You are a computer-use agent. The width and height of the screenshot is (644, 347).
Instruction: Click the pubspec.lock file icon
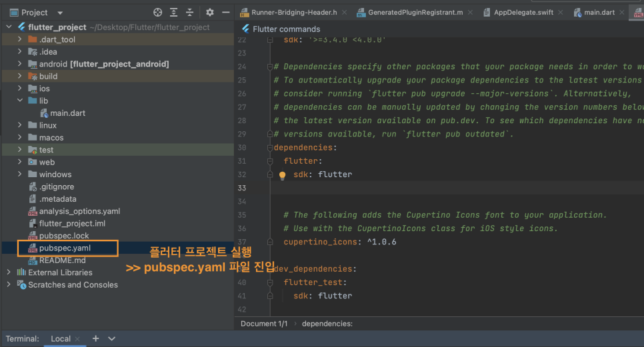[x=33, y=236]
